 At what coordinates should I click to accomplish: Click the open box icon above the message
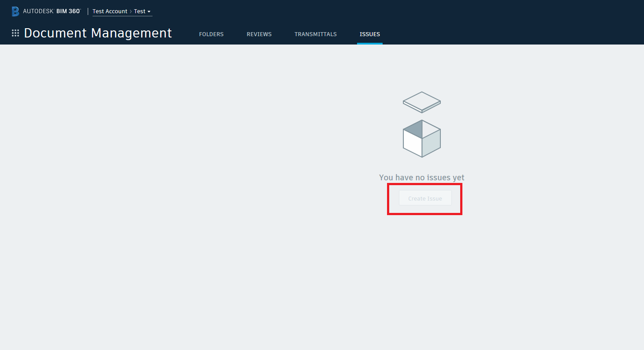[x=421, y=138]
